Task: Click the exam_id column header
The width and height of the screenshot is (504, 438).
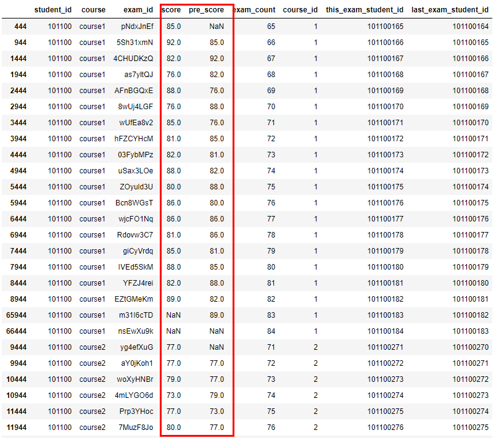Action: [138, 10]
